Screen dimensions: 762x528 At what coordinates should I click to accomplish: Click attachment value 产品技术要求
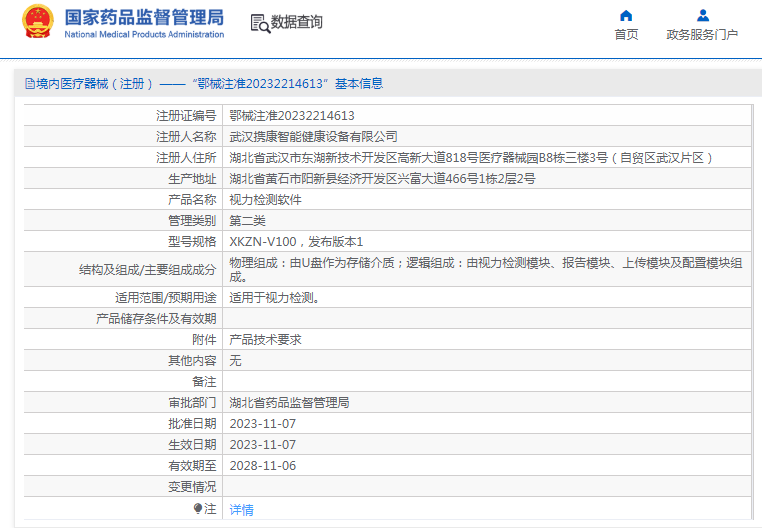[265, 339]
